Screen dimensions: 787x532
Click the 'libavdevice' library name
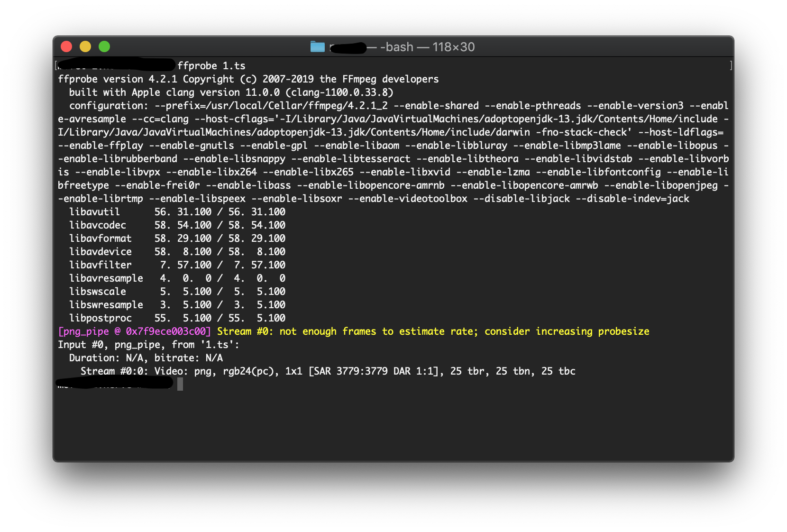(101, 252)
